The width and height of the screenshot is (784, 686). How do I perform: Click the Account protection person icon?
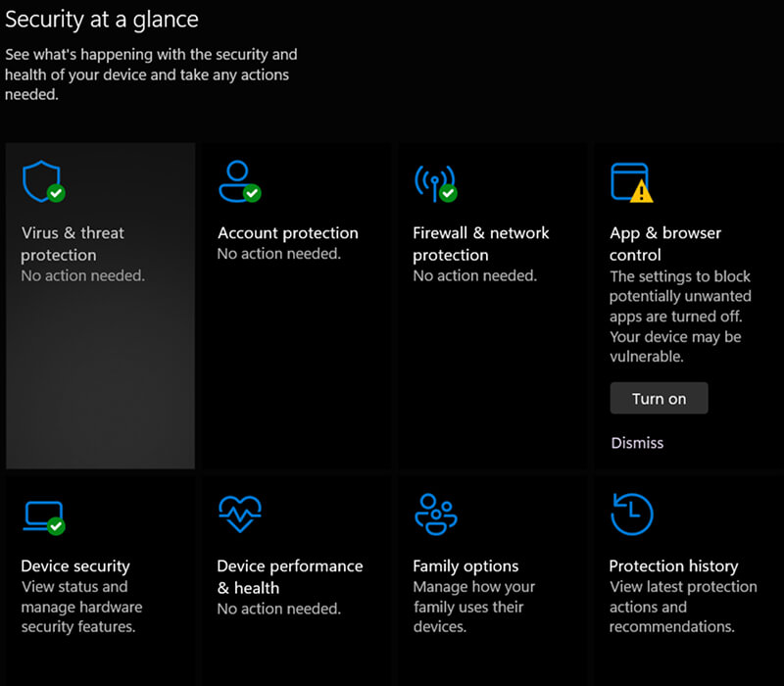point(238,180)
